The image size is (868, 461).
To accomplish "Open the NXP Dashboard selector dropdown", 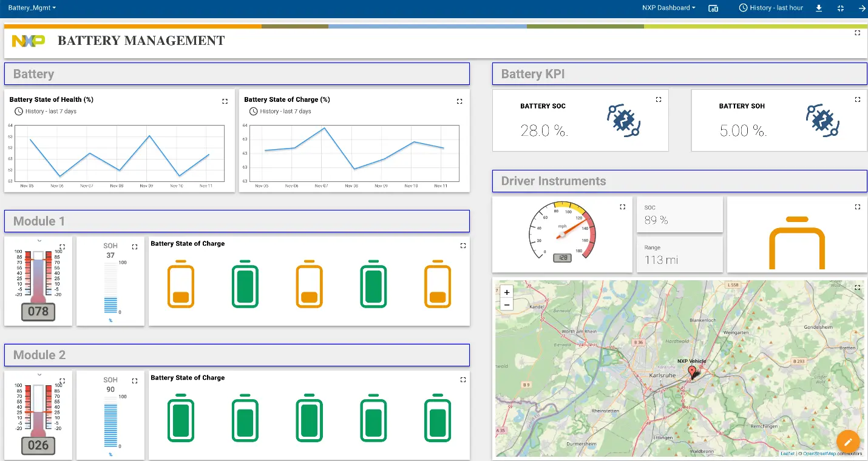I will (x=669, y=8).
